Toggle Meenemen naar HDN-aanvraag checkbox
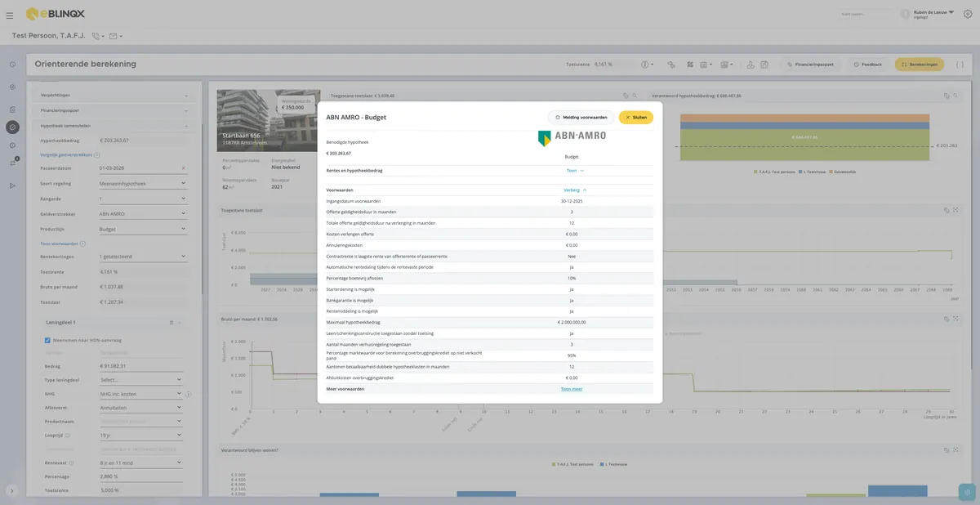 [48, 340]
